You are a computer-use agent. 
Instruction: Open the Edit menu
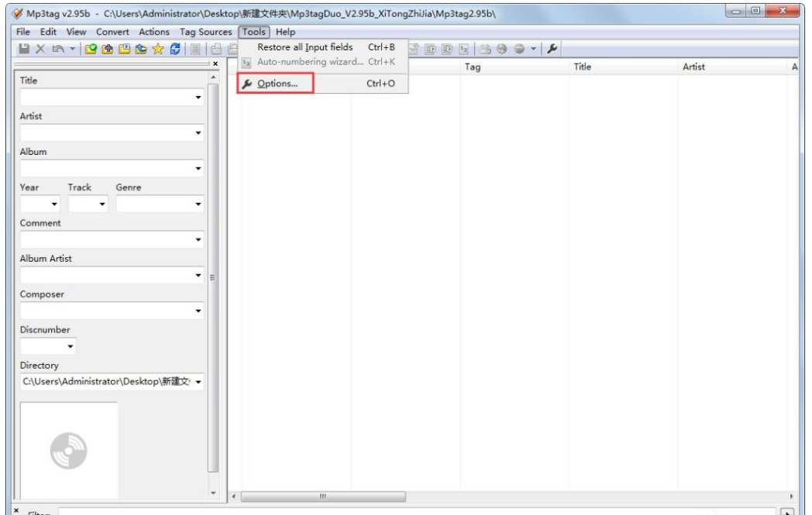point(48,32)
